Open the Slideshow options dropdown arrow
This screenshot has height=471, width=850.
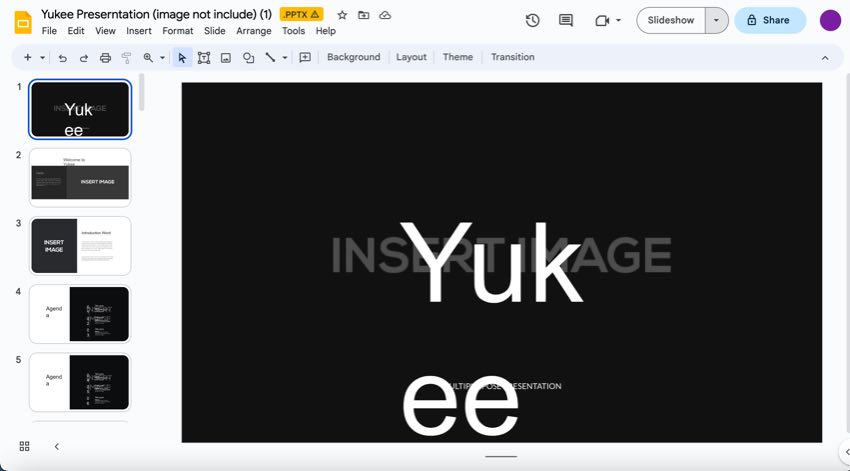pyautogui.click(x=716, y=21)
